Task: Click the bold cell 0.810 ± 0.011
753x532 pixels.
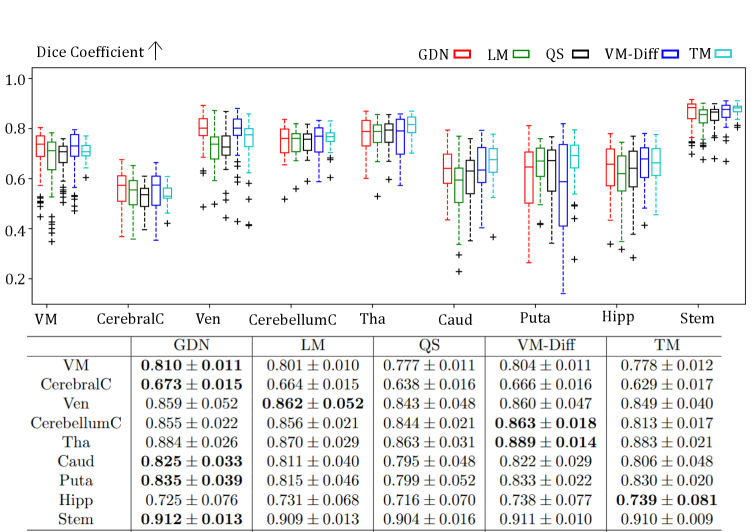Action: [x=191, y=365]
